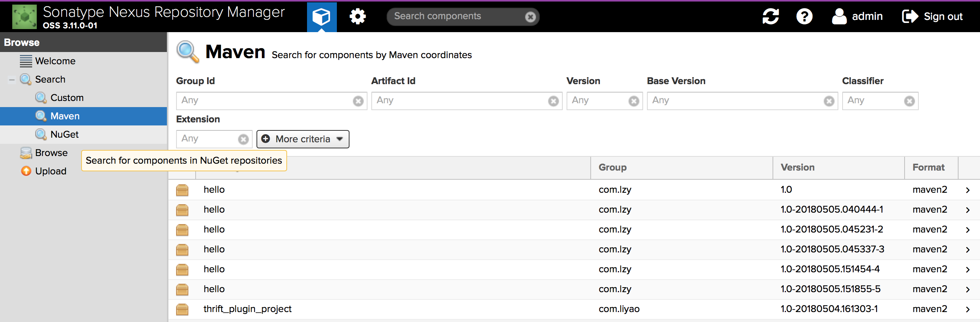This screenshot has width=980, height=322.
Task: Select Search in the sidebar tree
Action: (50, 80)
